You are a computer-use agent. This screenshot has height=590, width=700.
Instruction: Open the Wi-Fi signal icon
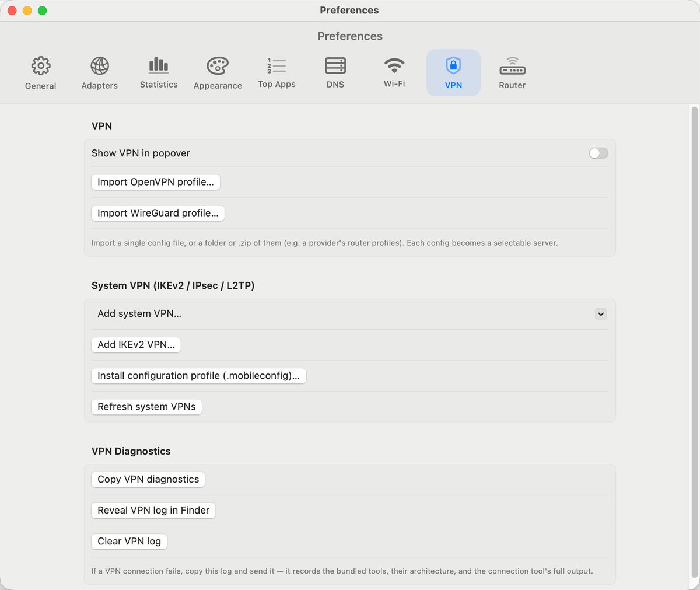click(394, 65)
